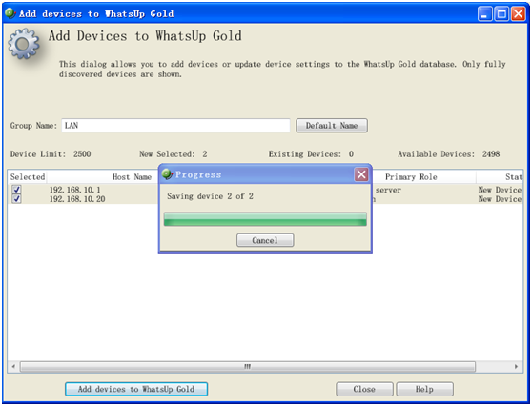Click the scrollbar right arrow
Screen dimensions: 532x406
pyautogui.click(x=516, y=366)
